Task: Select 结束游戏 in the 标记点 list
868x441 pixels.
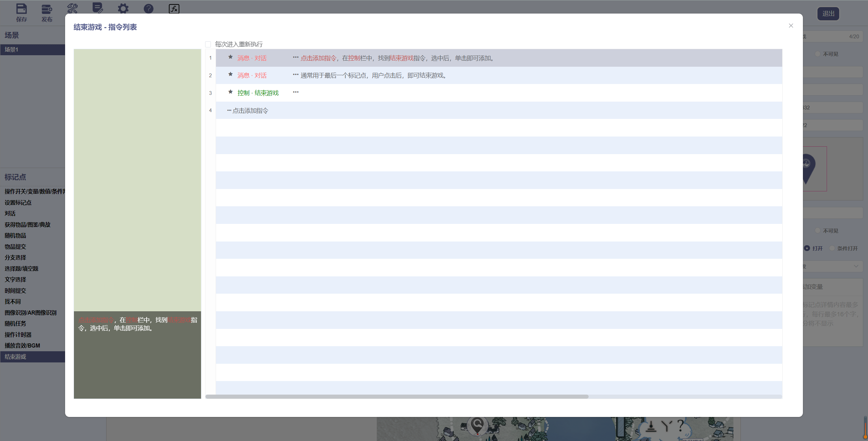Action: [x=16, y=357]
